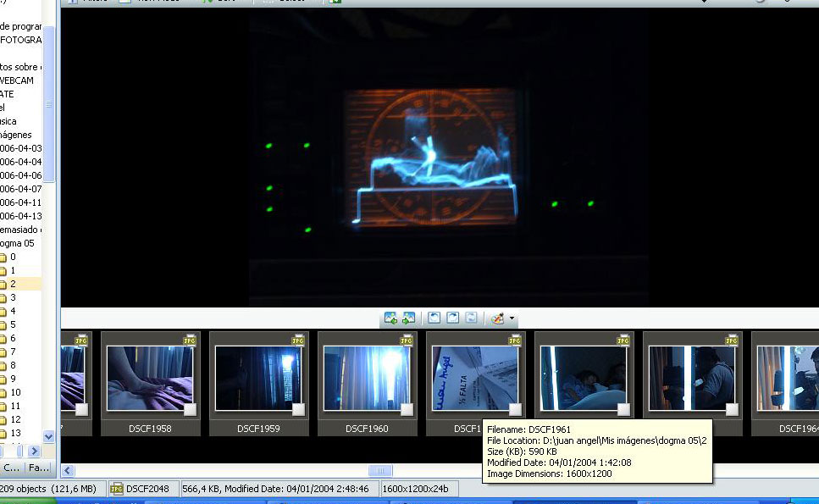Tick the checkbox on thumbnail DSCF1959

(298, 410)
